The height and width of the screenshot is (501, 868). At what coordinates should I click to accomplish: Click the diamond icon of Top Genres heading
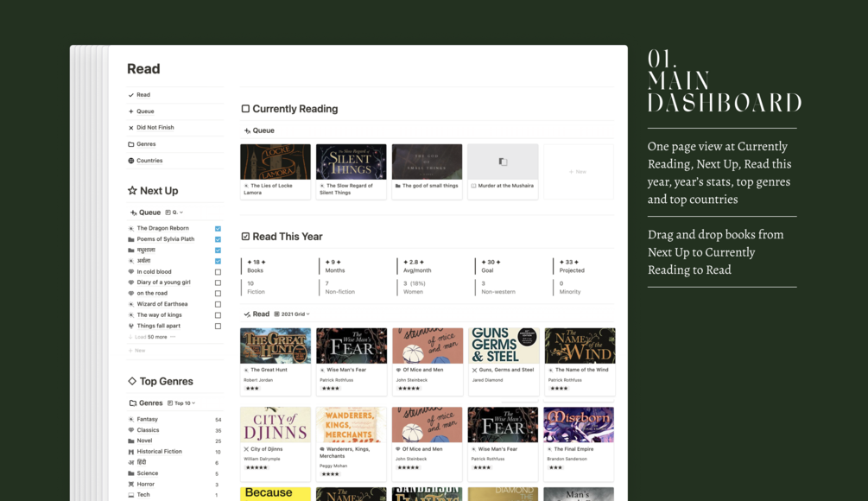coord(132,381)
